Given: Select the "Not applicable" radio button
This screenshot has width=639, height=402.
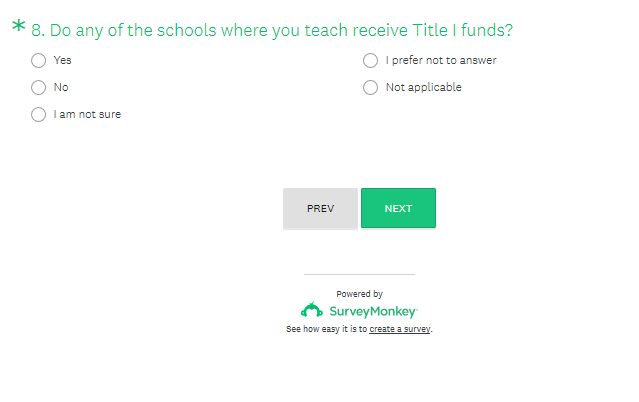Looking at the screenshot, I should click(x=370, y=87).
